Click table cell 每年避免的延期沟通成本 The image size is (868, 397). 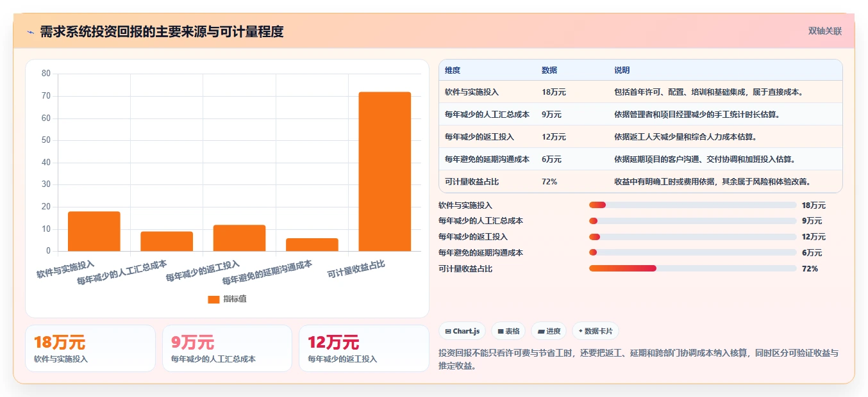pos(487,159)
